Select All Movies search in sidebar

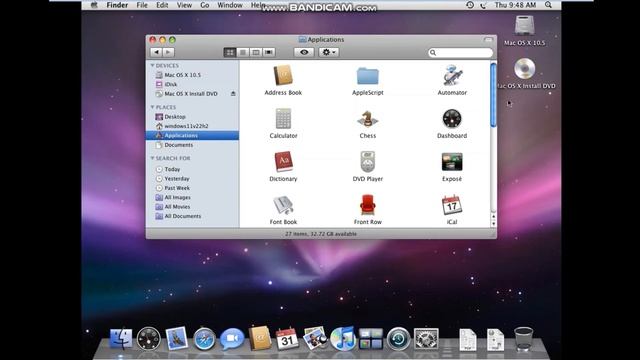coord(192,207)
